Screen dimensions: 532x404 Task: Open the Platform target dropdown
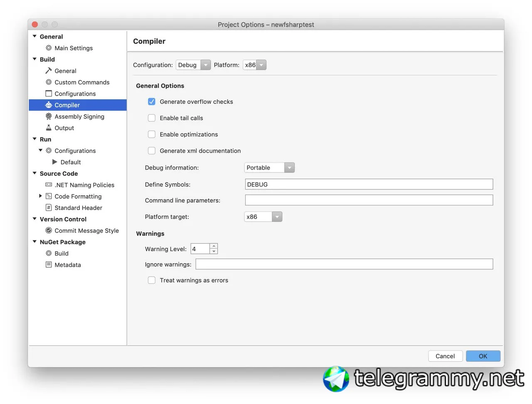[263, 217]
